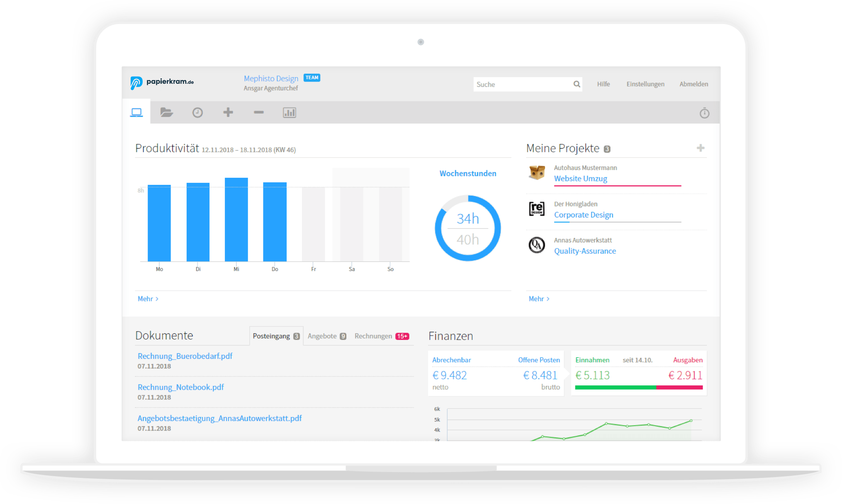Screen dimensions: 842x504
Task: Click the top-right timer/clock icon
Action: click(705, 114)
